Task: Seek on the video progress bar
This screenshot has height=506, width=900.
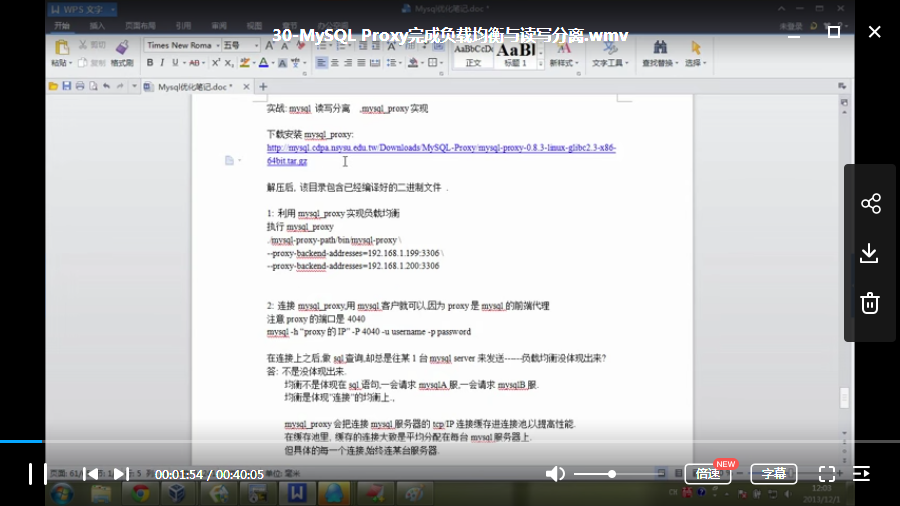Action: click(x=450, y=441)
